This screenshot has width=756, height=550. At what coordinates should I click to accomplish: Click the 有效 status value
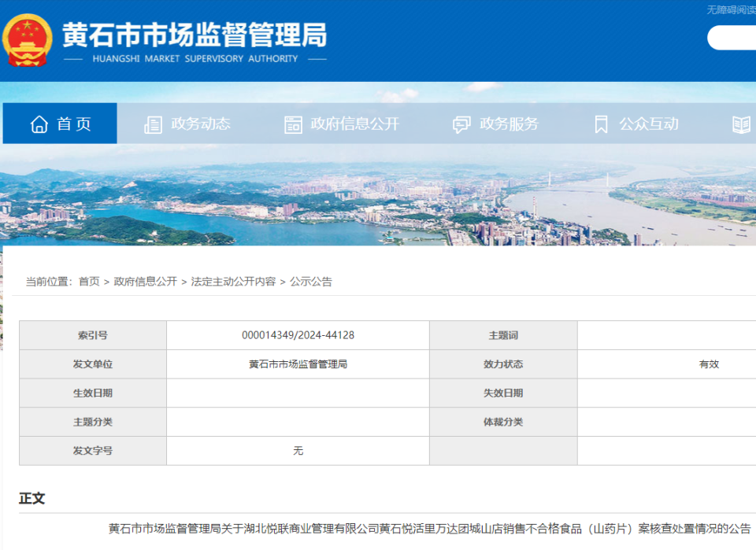[x=710, y=364]
